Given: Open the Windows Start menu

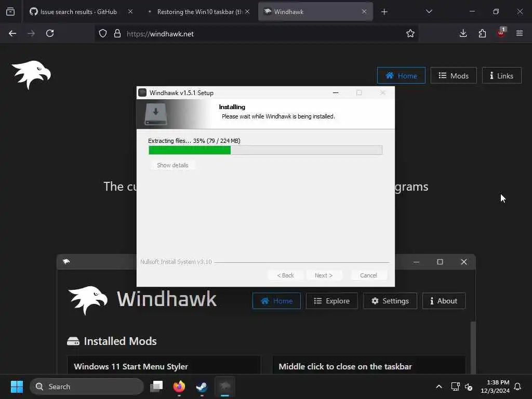Looking at the screenshot, I should (17, 387).
